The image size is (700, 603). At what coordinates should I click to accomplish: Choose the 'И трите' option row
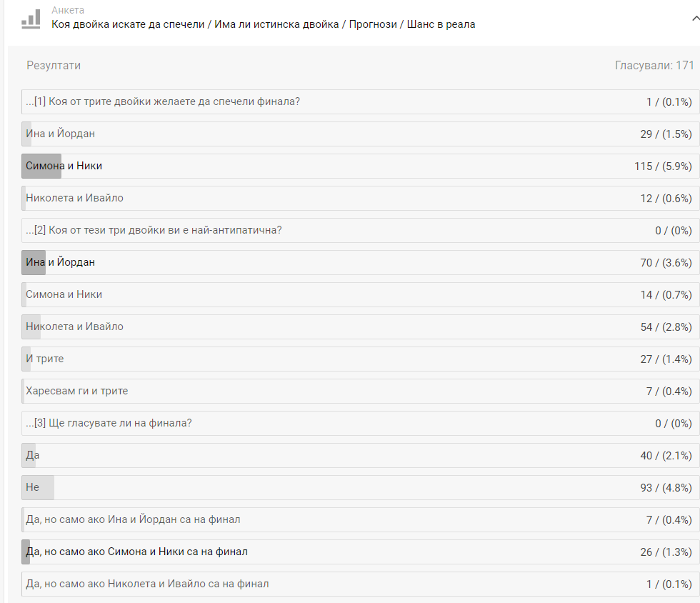tap(360, 359)
